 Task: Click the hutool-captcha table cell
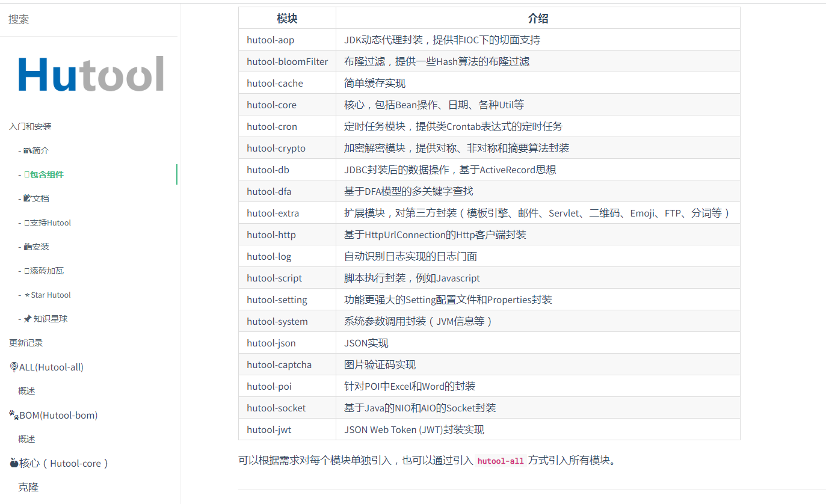[x=287, y=364]
